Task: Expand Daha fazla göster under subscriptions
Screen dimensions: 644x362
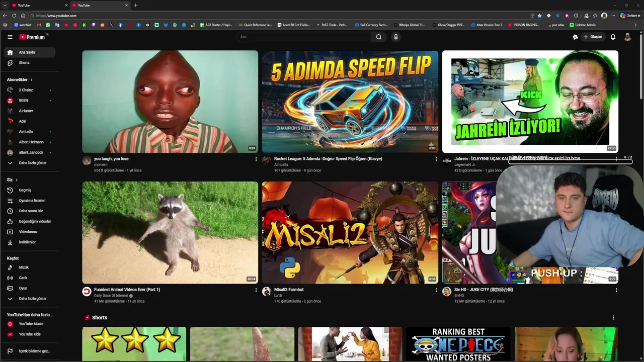Action: pyautogui.click(x=30, y=163)
